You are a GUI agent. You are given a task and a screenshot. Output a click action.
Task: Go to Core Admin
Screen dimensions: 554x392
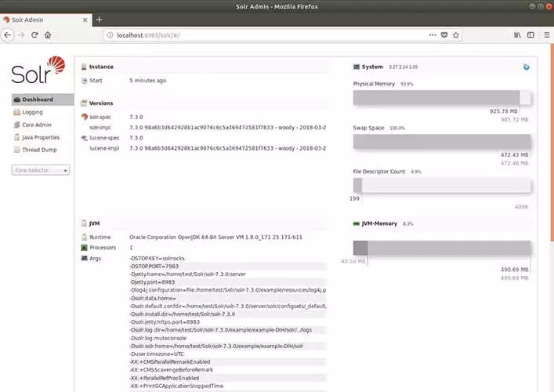point(37,125)
